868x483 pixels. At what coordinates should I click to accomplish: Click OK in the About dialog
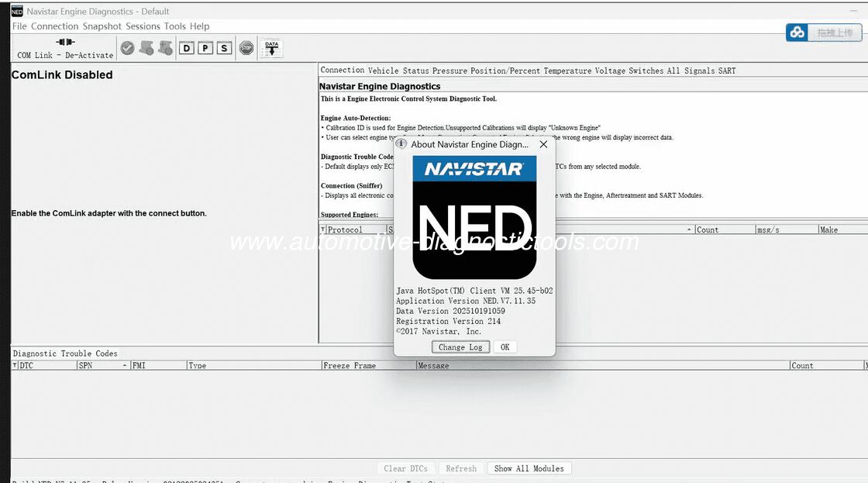(x=505, y=347)
